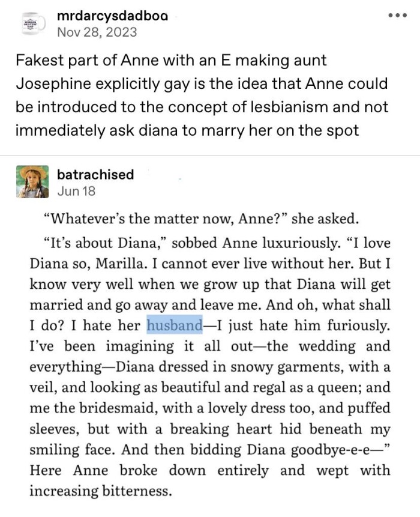Click the highlighted word "husband"
420x517 pixels.
(175, 325)
